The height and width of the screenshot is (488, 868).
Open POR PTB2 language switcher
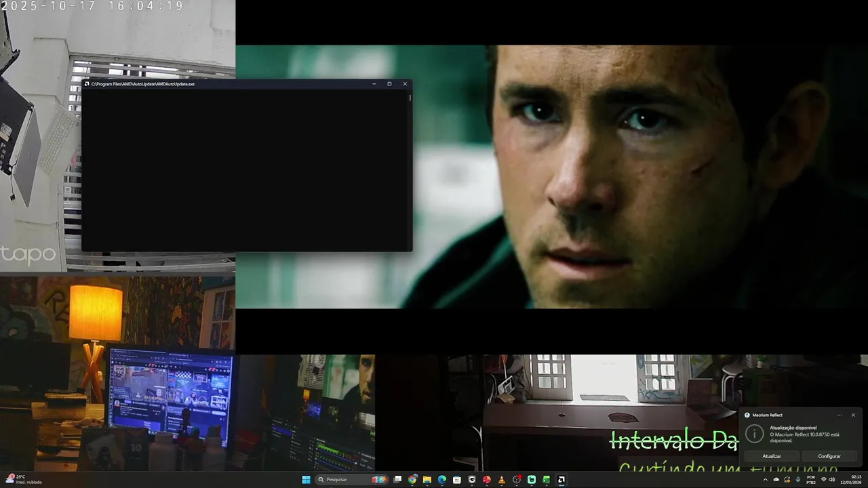click(811, 480)
